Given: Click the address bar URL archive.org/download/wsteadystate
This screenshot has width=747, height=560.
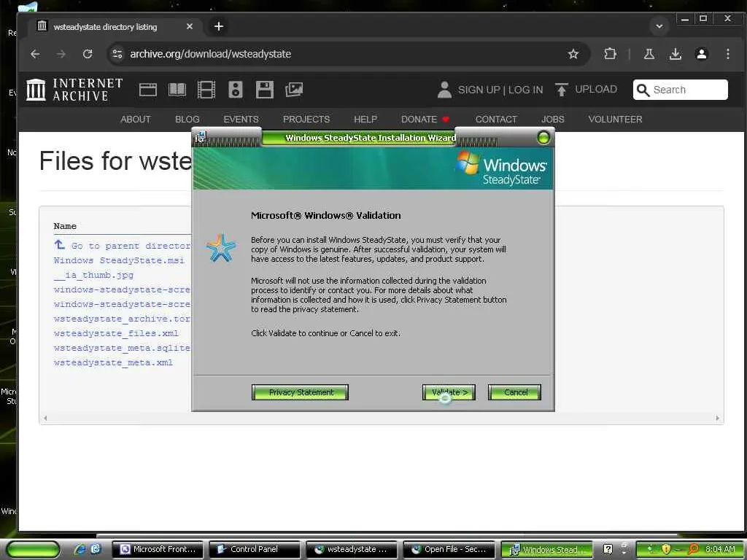Looking at the screenshot, I should tap(211, 54).
